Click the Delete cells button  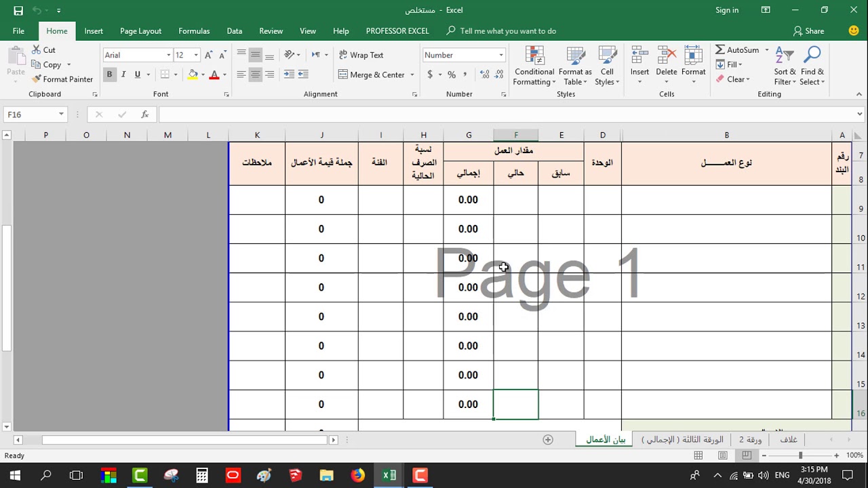(x=666, y=66)
